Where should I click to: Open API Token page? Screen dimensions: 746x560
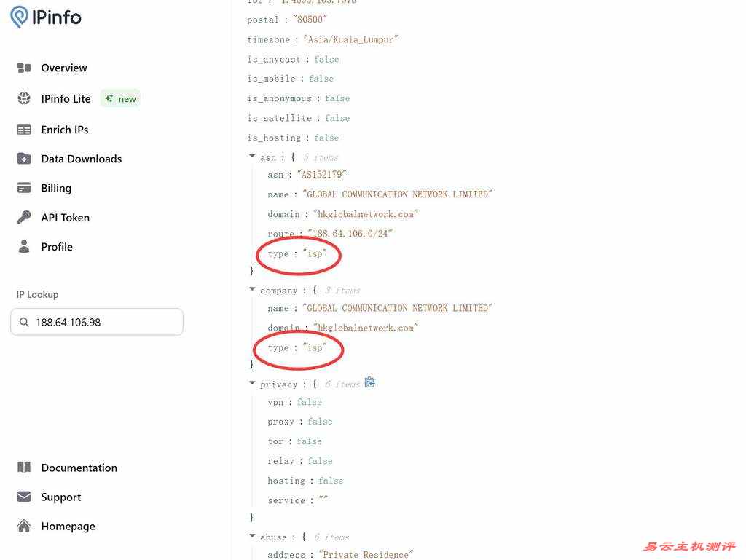point(65,217)
